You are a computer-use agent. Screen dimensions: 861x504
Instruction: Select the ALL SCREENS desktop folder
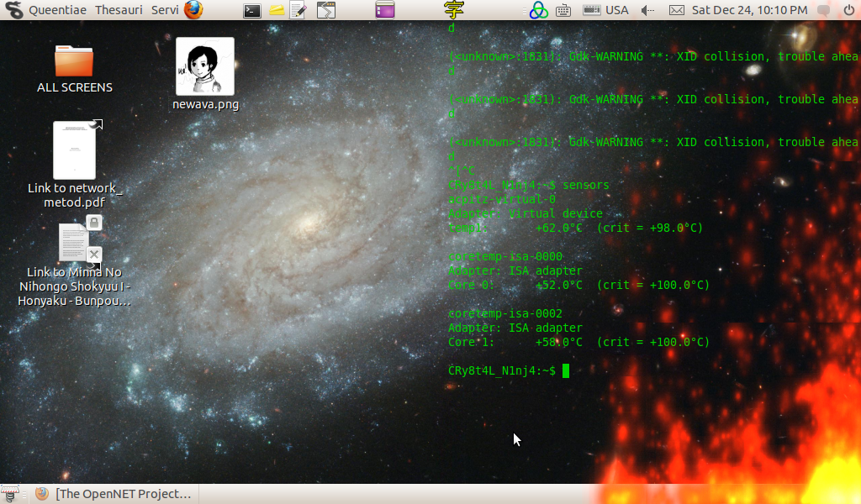(x=74, y=69)
